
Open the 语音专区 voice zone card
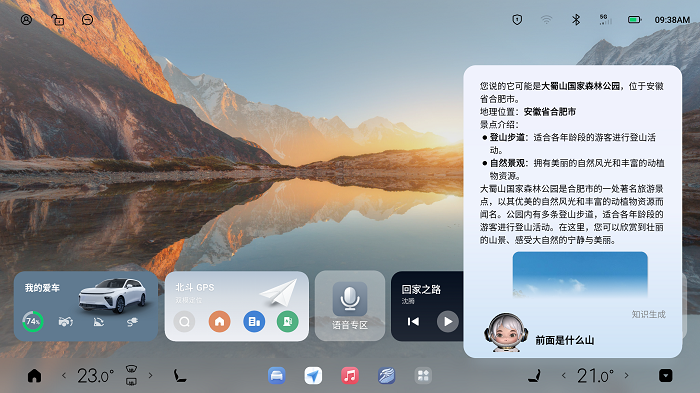click(350, 306)
